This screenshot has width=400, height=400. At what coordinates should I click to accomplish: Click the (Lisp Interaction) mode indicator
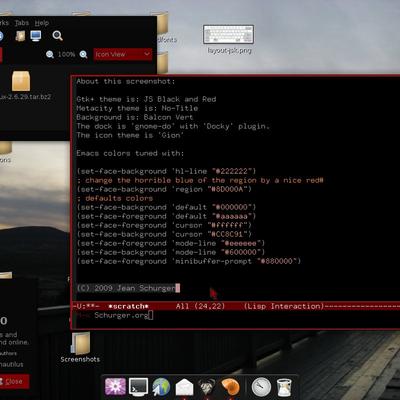tap(284, 306)
